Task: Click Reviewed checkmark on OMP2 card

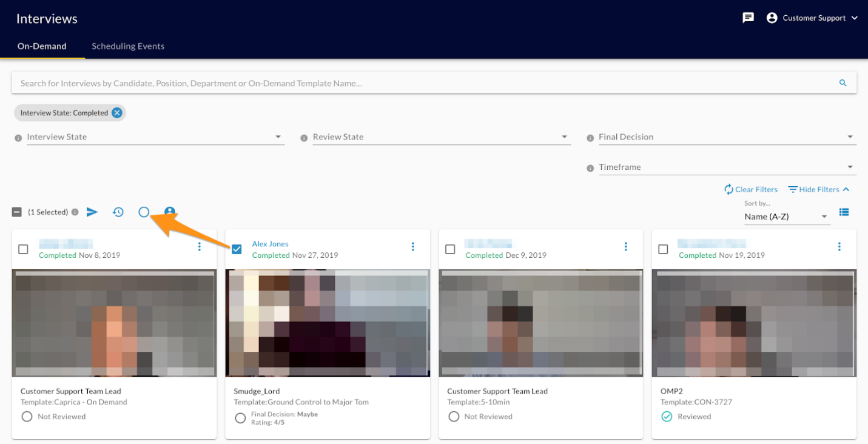Action: pyautogui.click(x=667, y=417)
